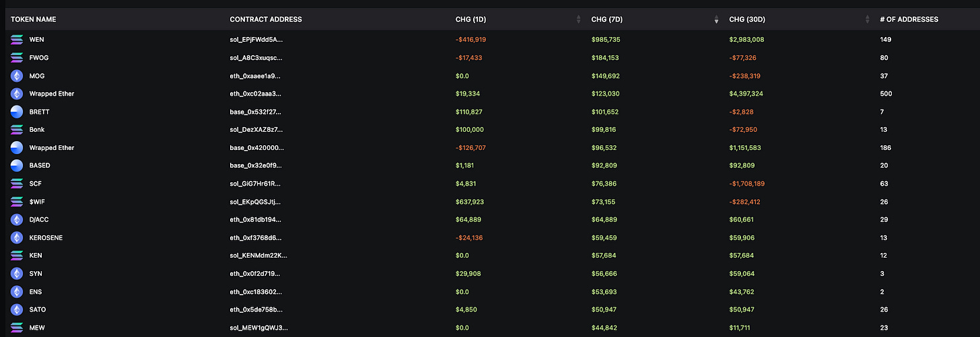Select the MOG token name

(x=37, y=76)
